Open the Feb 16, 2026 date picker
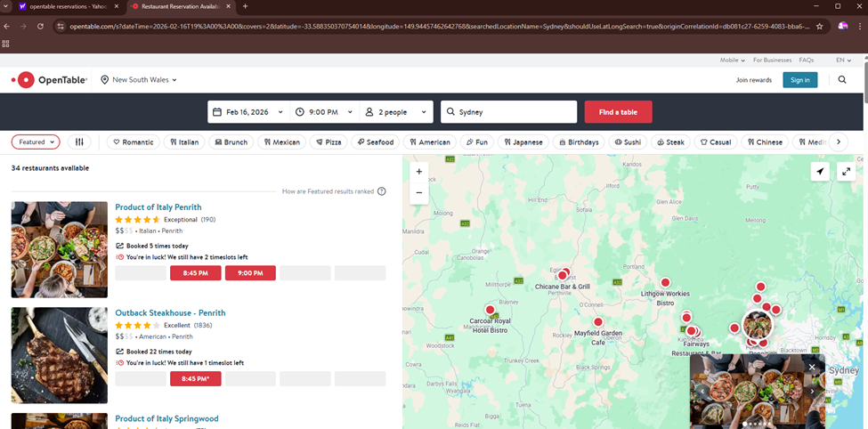The height and width of the screenshot is (429, 868). pyautogui.click(x=248, y=112)
